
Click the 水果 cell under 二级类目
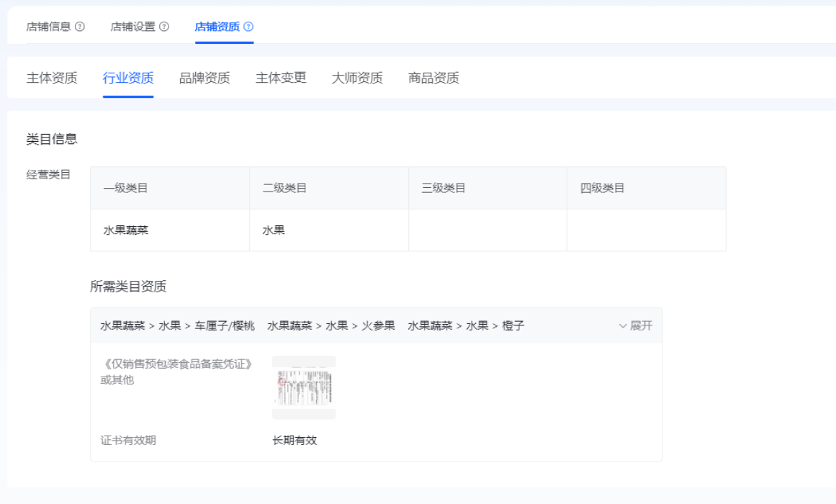pos(274,230)
